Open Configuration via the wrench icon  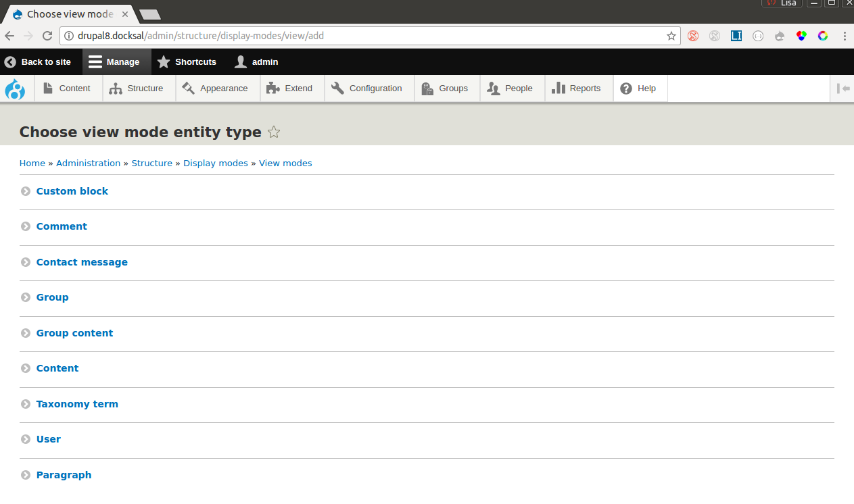pyautogui.click(x=337, y=88)
